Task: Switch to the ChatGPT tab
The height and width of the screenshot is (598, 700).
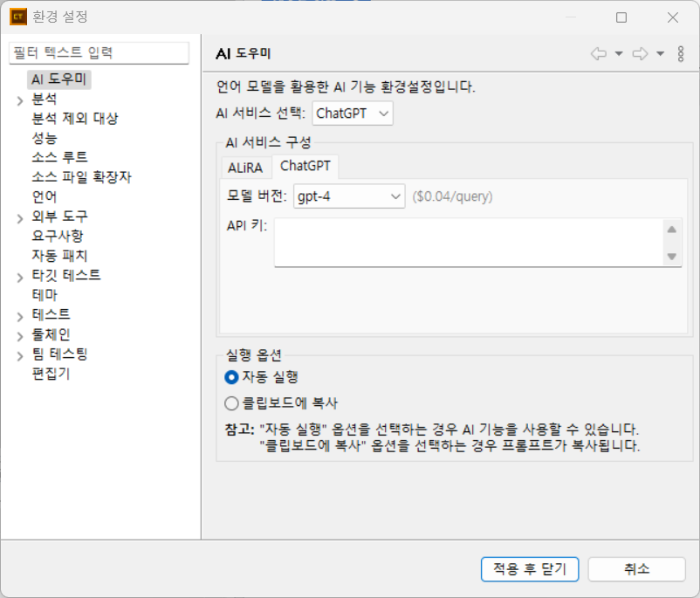Action: 305,166
